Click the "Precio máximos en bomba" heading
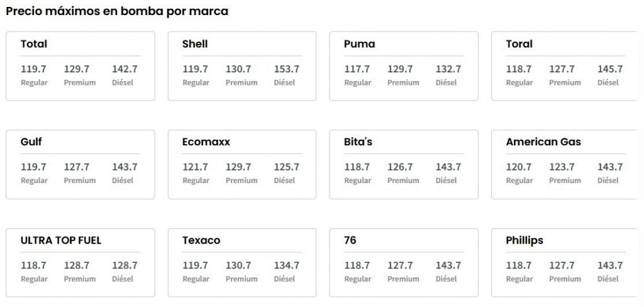The height and width of the screenshot is (307, 644). (x=117, y=11)
